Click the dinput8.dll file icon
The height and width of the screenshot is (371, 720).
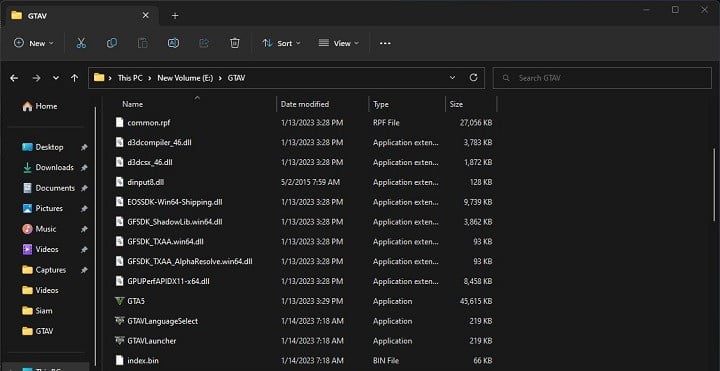click(x=119, y=182)
